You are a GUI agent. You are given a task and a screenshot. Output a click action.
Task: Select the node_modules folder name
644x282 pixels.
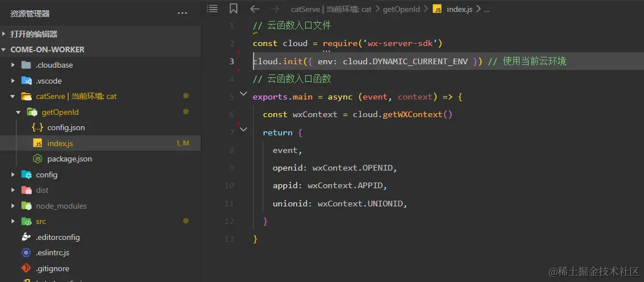(x=61, y=206)
